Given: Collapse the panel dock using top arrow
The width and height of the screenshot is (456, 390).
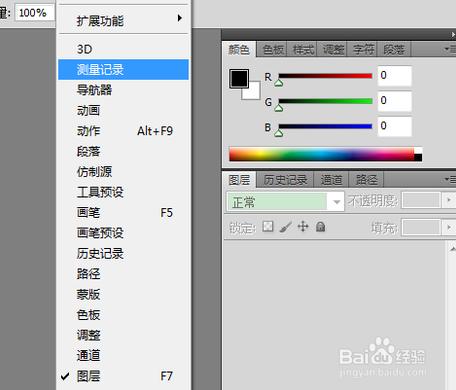Looking at the screenshot, I should tap(453, 34).
